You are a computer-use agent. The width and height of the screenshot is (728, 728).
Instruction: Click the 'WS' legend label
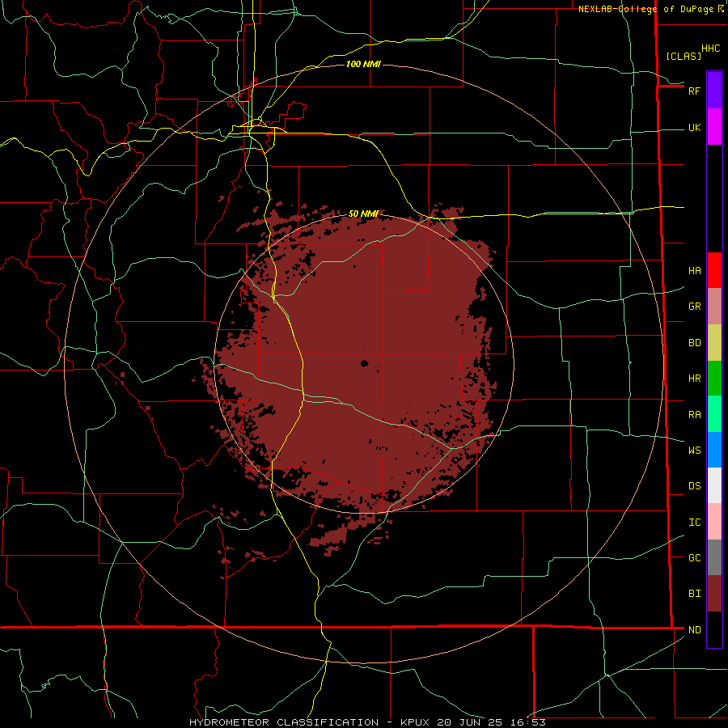[x=694, y=451]
